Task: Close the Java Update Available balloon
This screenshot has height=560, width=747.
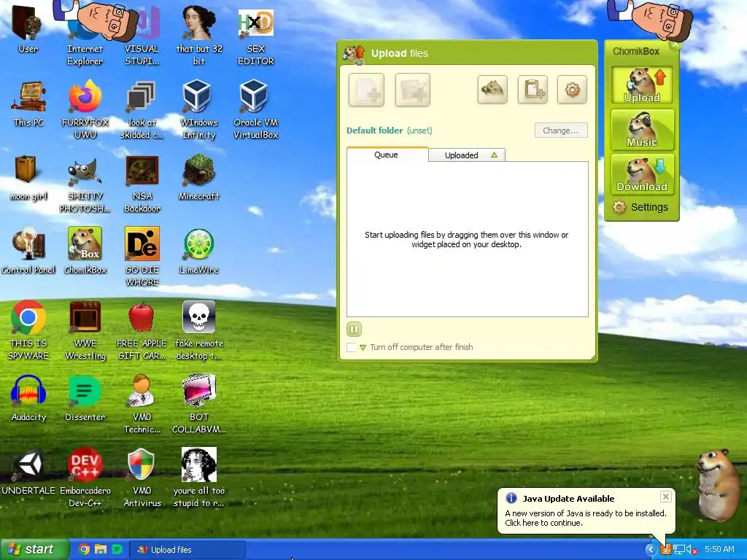Action: pos(665,497)
